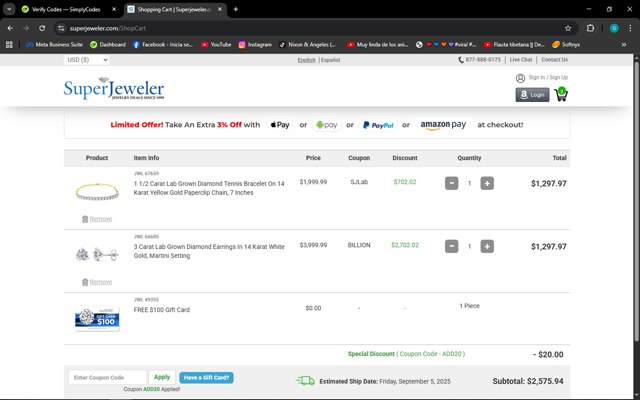This screenshot has width=640, height=400.
Task: Open YouTube bookmark
Action: (x=216, y=44)
